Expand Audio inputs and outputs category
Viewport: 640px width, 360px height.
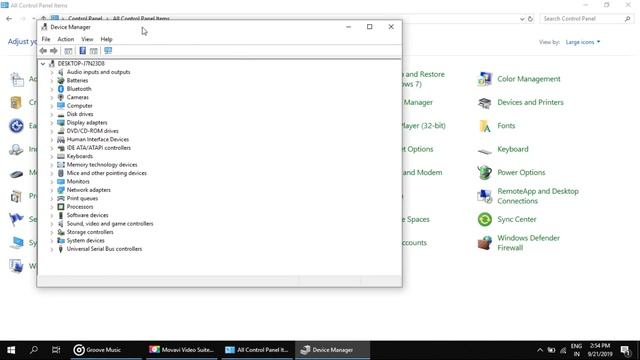click(x=52, y=72)
